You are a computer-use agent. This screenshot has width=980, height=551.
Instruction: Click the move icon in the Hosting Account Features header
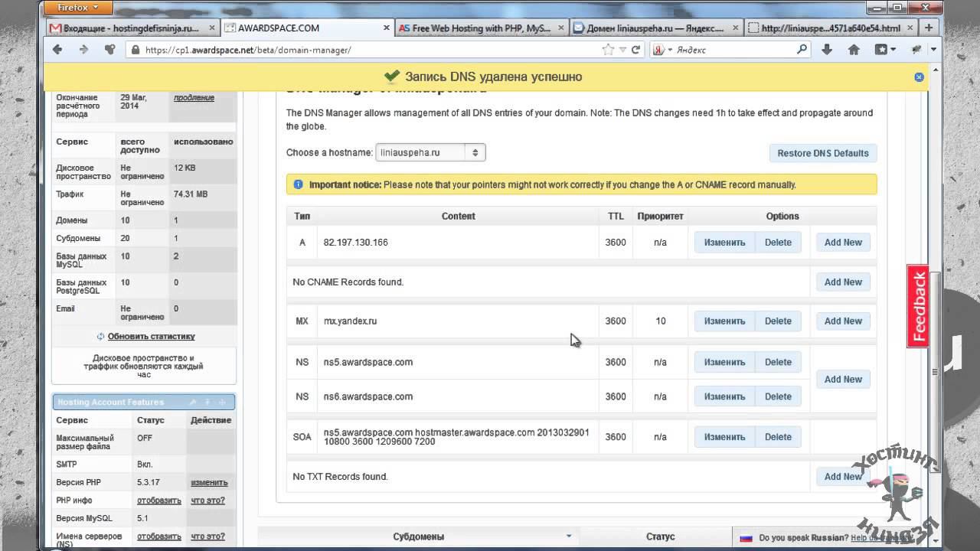click(x=222, y=402)
